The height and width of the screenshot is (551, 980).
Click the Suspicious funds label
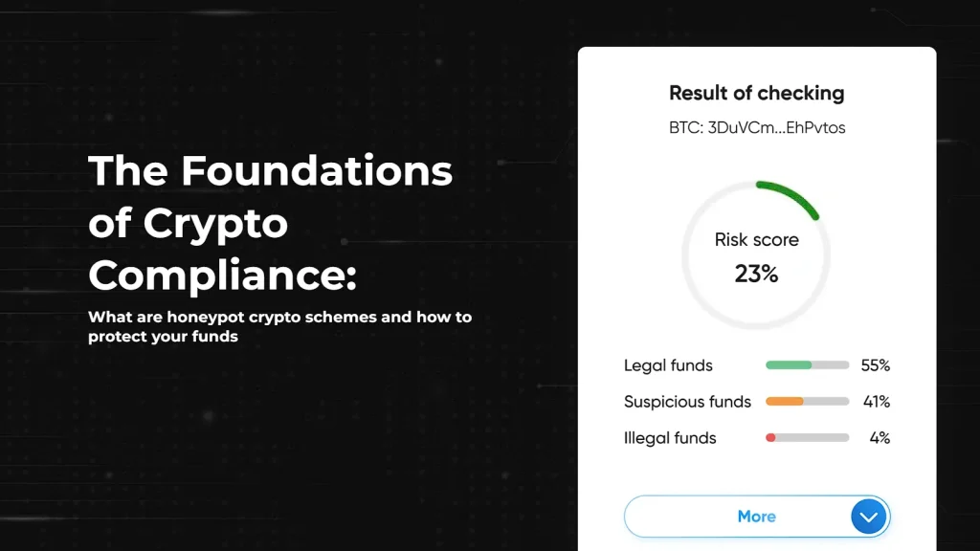pos(687,402)
